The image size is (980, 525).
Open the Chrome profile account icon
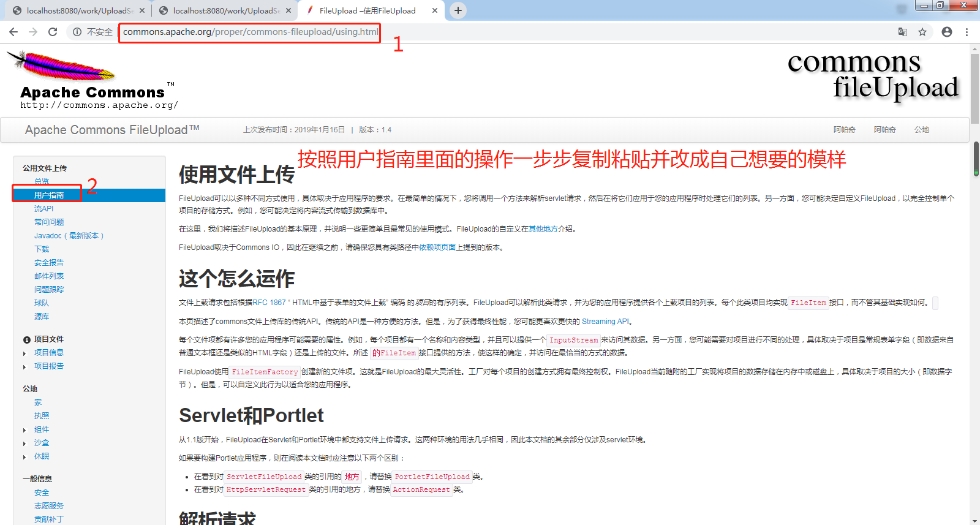(947, 32)
